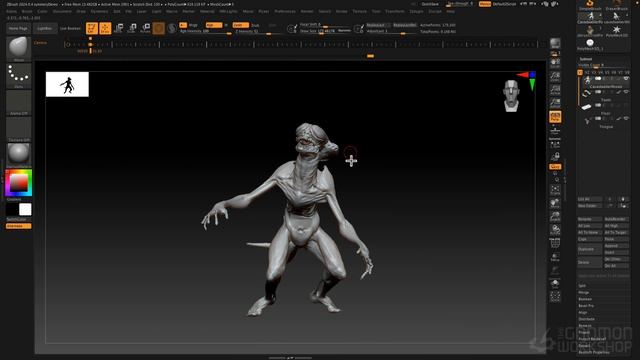Screen dimensions: 640x360
Task: Expand the Merge section
Action: (584, 292)
